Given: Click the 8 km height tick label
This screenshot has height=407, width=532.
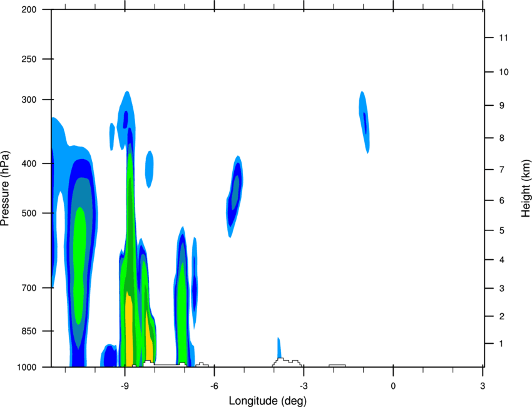Looking at the screenshot, I should 502,138.
